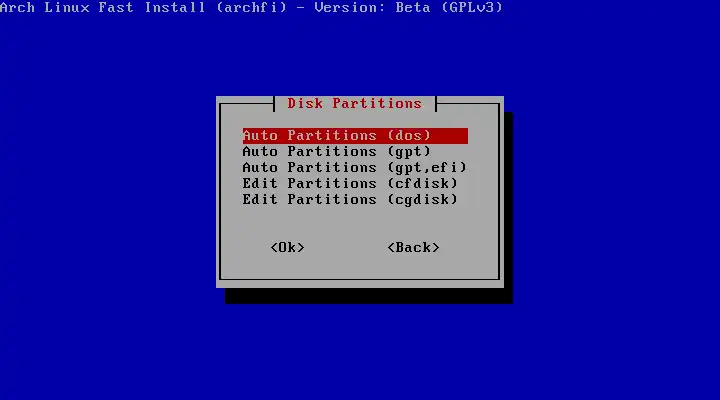Go back using the <Back> button
720x400 pixels.
point(413,248)
